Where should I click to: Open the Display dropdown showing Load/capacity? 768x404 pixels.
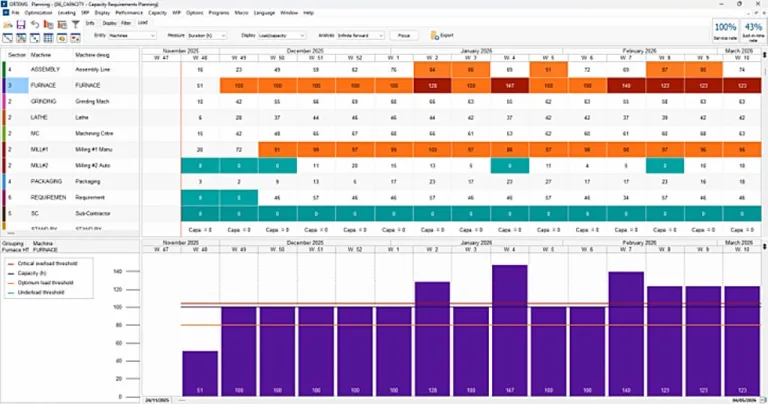[281, 35]
